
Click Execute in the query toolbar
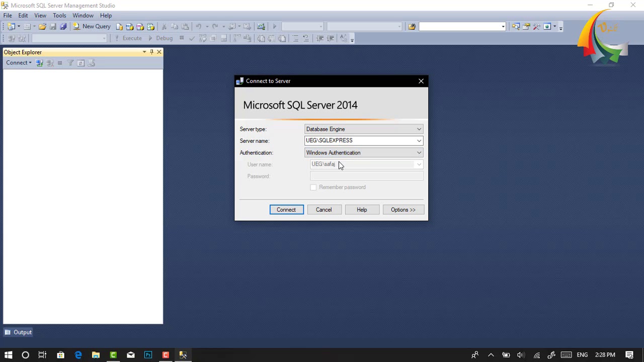click(128, 38)
